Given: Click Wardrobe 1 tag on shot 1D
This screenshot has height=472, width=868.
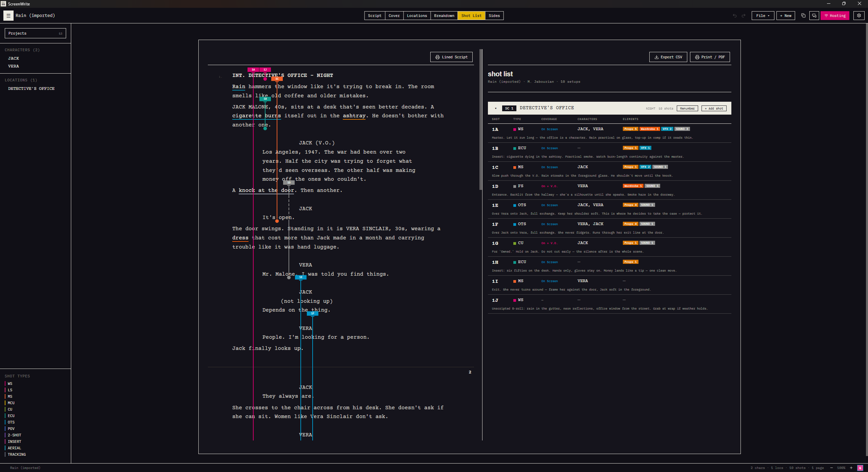Looking at the screenshot, I should 633,186.
